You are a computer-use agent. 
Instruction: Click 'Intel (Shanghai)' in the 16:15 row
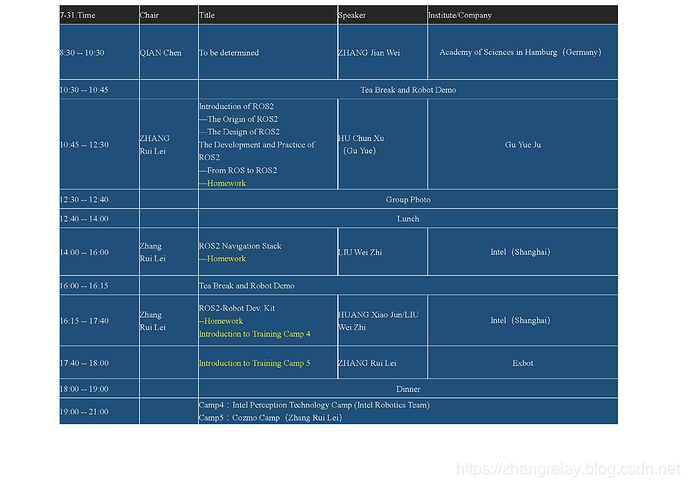(x=522, y=321)
